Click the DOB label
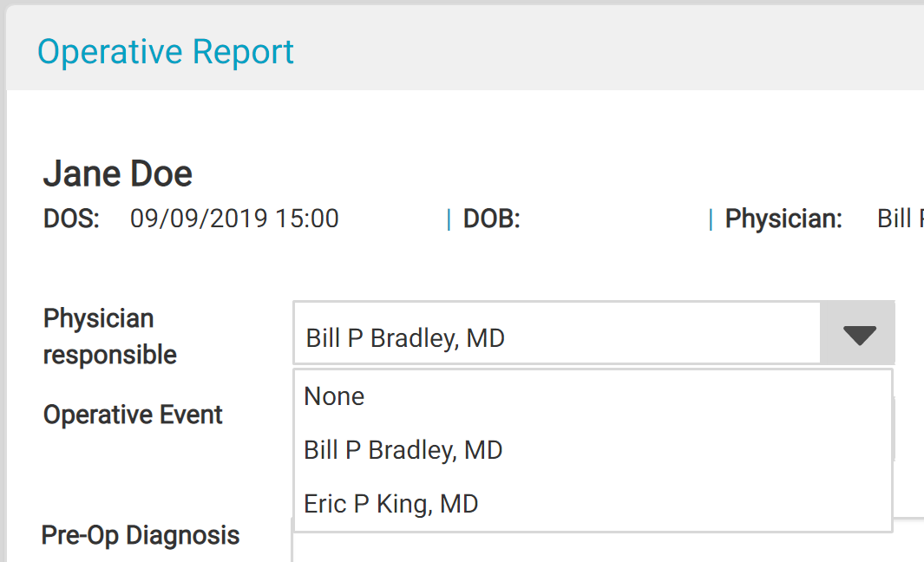The width and height of the screenshot is (924, 562). click(x=491, y=219)
